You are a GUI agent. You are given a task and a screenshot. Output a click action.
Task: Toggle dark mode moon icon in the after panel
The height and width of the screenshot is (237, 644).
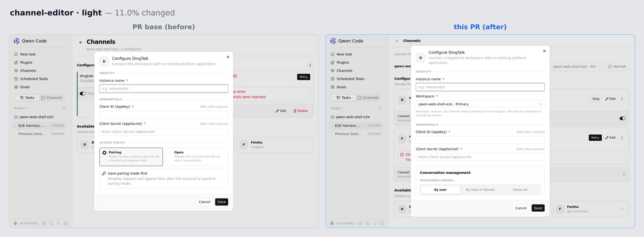(353, 223)
